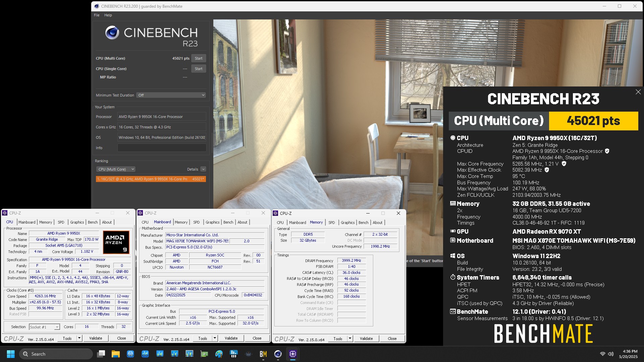Start the CPU (Multi Core) test
This screenshot has width=644, height=362.
click(199, 58)
